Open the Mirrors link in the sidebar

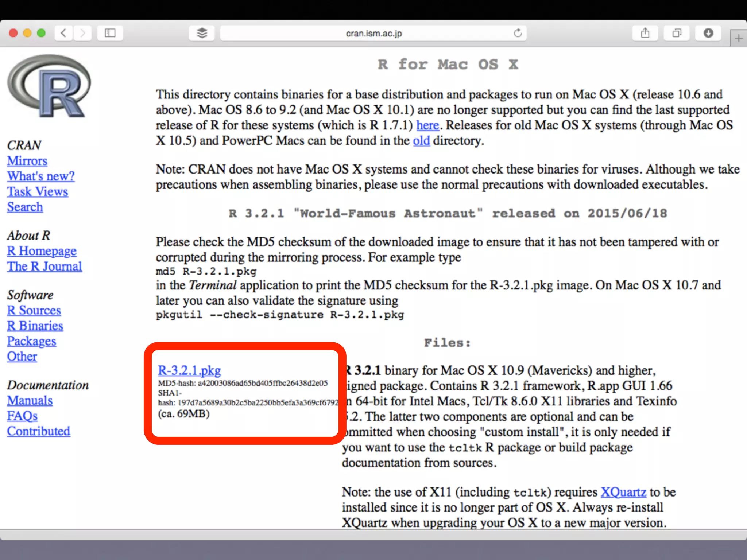[27, 161]
